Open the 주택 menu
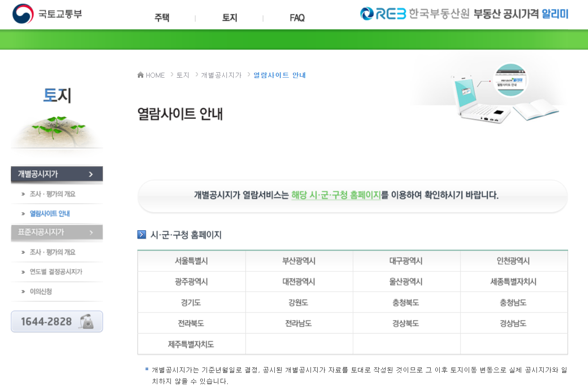Screen dimensions: 588x386 [x=161, y=18]
